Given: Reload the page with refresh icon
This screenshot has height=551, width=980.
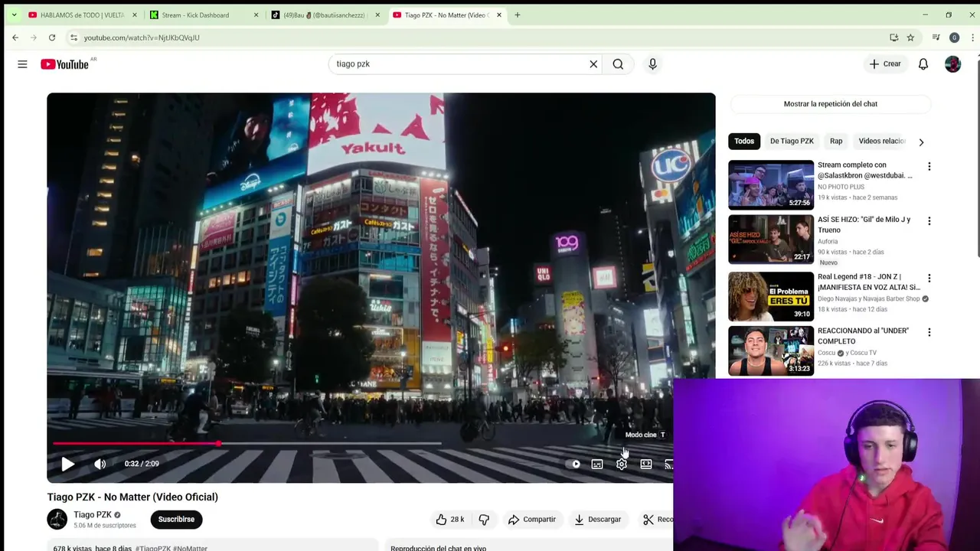Looking at the screenshot, I should [52, 37].
